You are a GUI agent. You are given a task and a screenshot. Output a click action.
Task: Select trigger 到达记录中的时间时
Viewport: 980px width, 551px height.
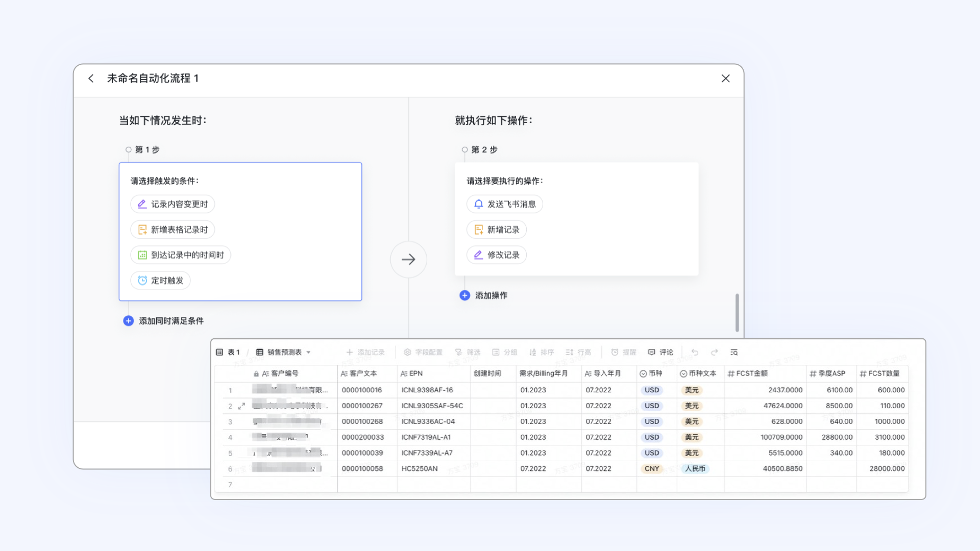click(x=181, y=255)
